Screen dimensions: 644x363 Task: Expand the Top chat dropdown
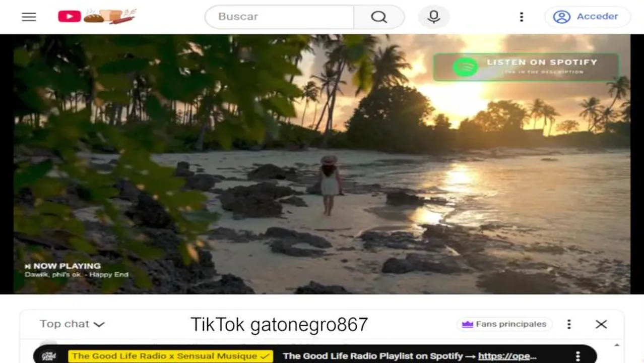coord(72,324)
